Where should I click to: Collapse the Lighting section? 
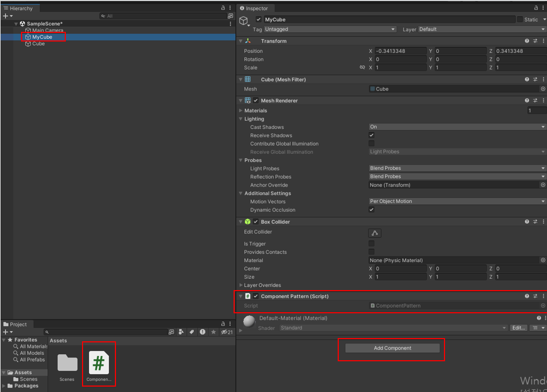pyautogui.click(x=241, y=119)
